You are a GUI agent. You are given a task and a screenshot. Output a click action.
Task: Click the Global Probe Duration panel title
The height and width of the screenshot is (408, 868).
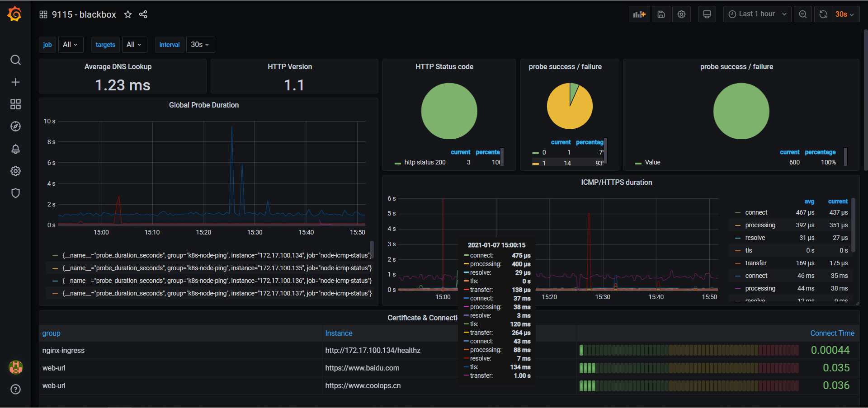click(x=204, y=105)
